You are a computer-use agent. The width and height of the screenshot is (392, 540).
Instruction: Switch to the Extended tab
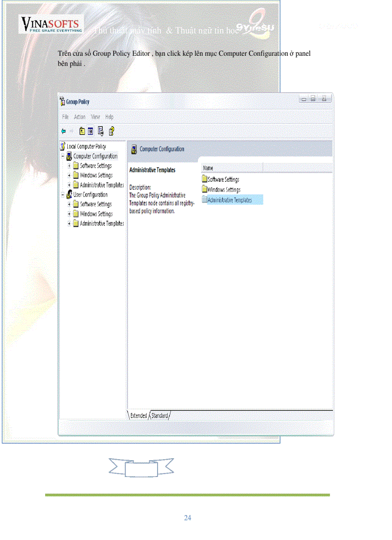[138, 415]
